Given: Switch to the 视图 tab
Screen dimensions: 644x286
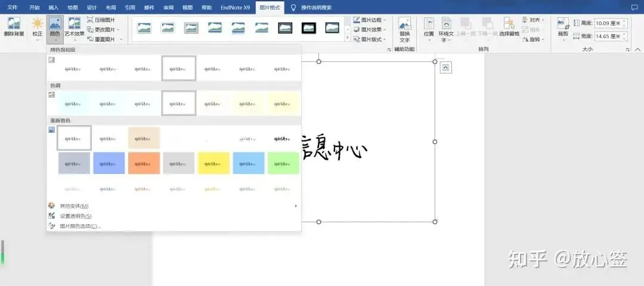Looking at the screenshot, I should click(188, 7).
